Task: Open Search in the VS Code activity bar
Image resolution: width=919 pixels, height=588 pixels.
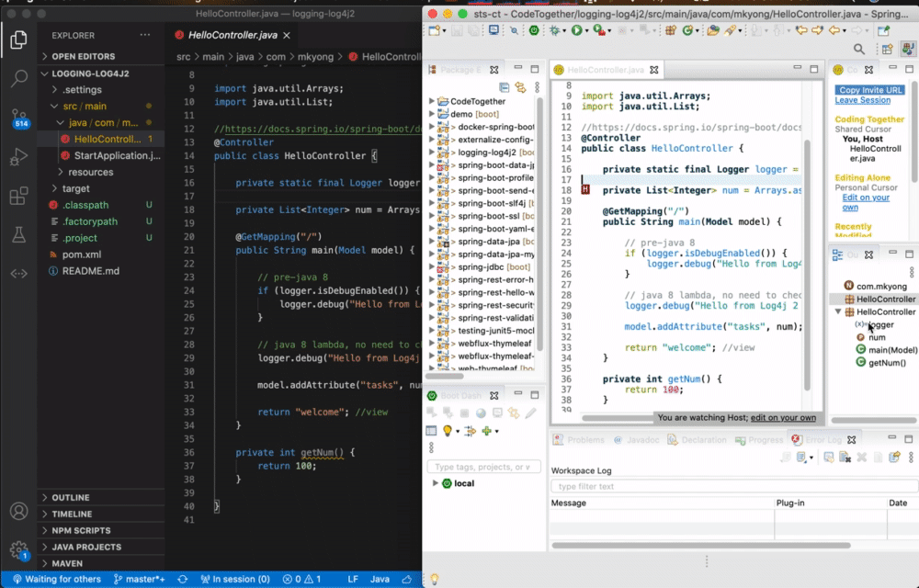Action: [18, 78]
